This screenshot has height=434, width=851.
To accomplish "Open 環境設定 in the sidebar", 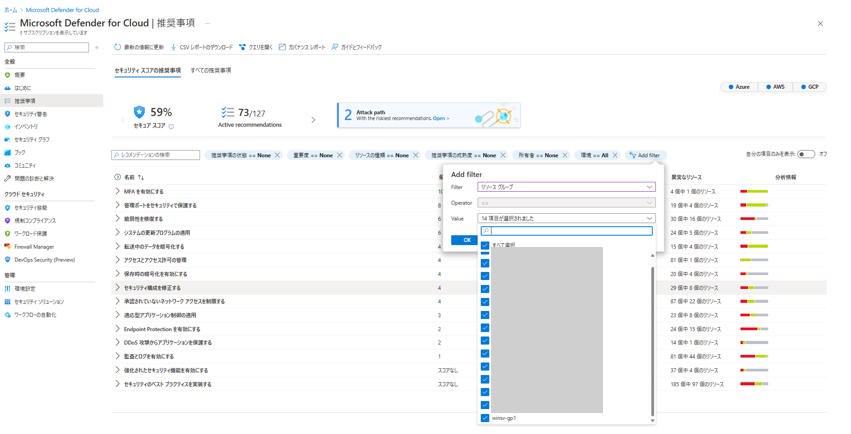I will click(x=24, y=289).
